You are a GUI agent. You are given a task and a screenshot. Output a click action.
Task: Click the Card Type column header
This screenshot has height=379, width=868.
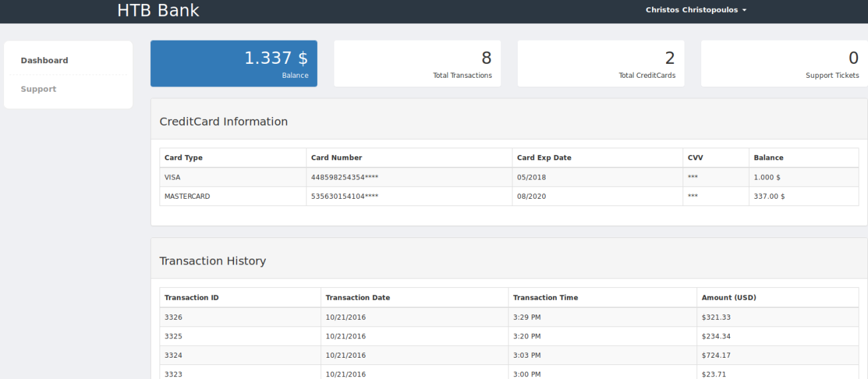point(183,158)
